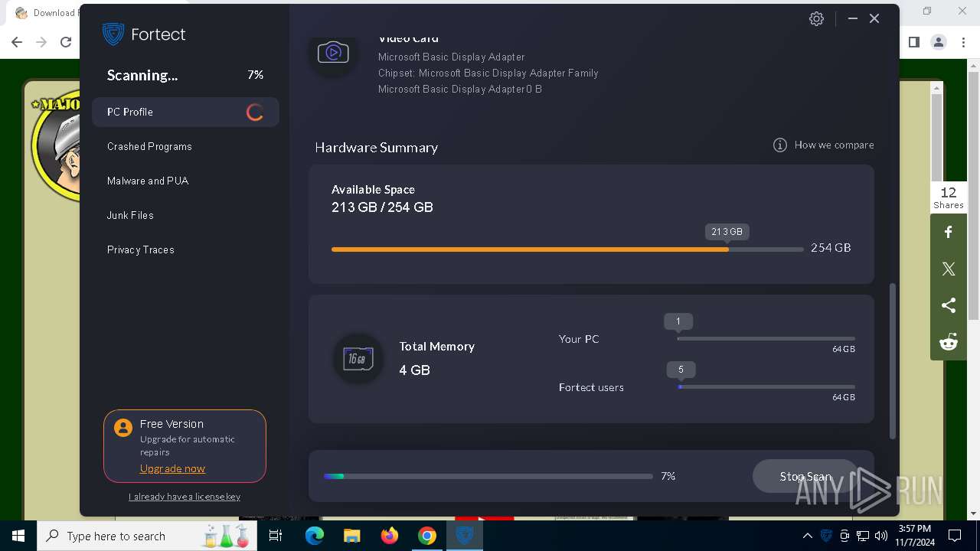The height and width of the screenshot is (551, 980).
Task: Open Chrome profile avatar
Action: [939, 42]
